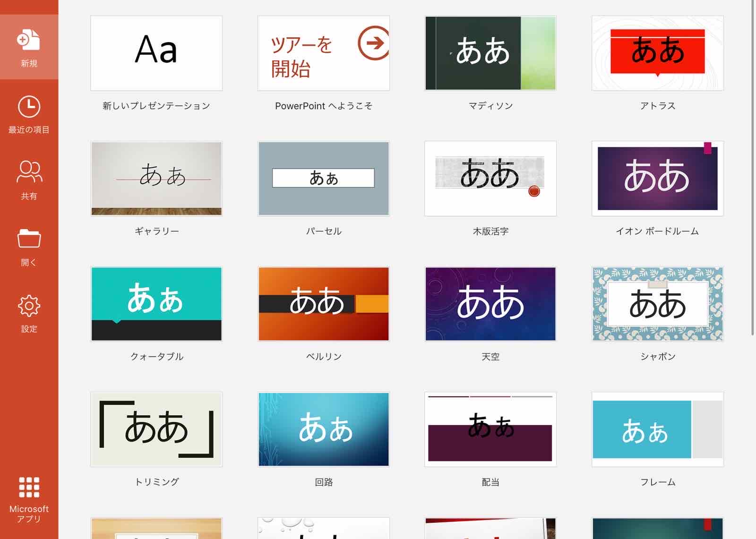Click the ギャラリー label text
The width and height of the screenshot is (756, 539).
coord(156,231)
